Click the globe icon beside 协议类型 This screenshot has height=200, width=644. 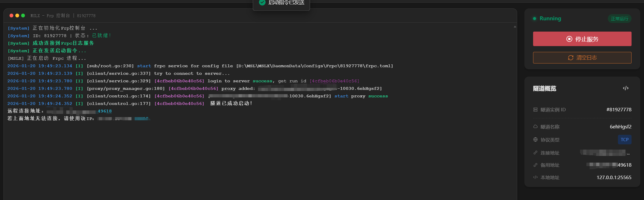[535, 139]
